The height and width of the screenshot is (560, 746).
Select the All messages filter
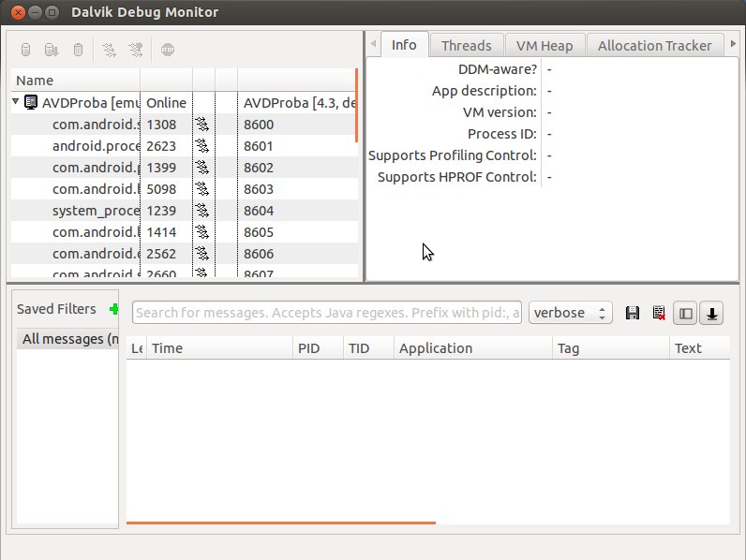click(x=67, y=339)
